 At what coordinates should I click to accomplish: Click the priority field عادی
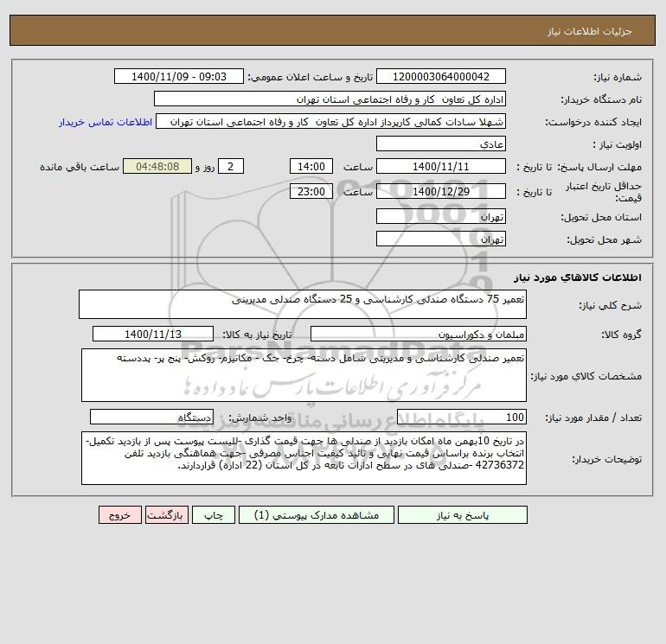(441, 143)
